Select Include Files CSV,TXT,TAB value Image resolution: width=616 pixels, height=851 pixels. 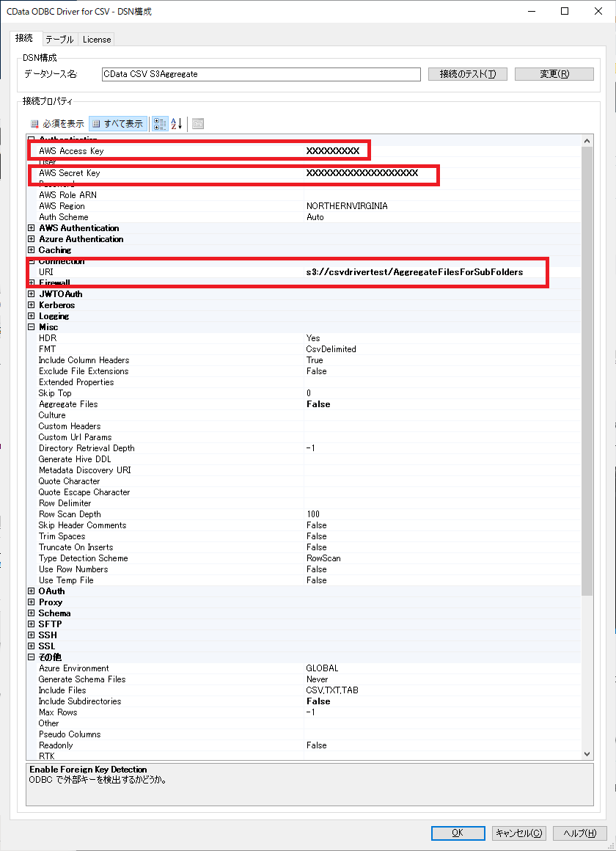click(332, 690)
